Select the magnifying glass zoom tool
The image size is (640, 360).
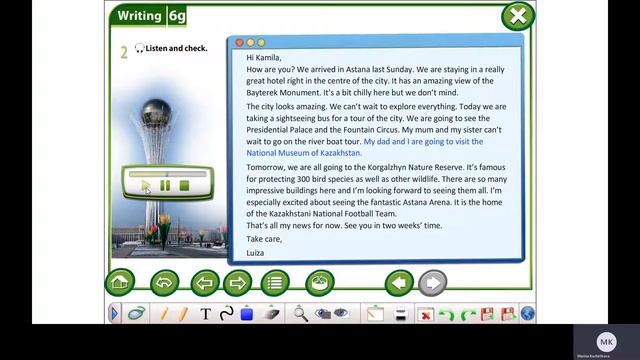tap(300, 313)
